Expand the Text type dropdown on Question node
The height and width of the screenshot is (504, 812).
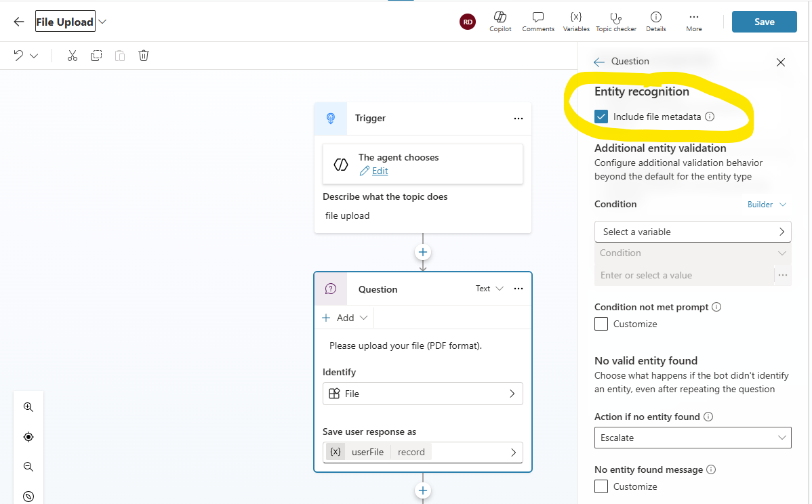tap(489, 289)
